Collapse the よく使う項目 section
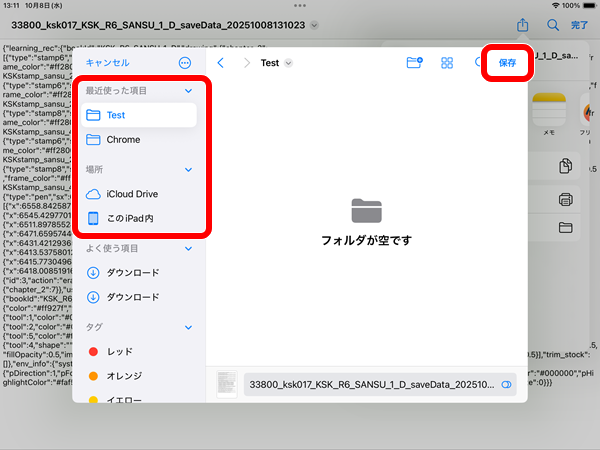600x450 pixels. 188,248
